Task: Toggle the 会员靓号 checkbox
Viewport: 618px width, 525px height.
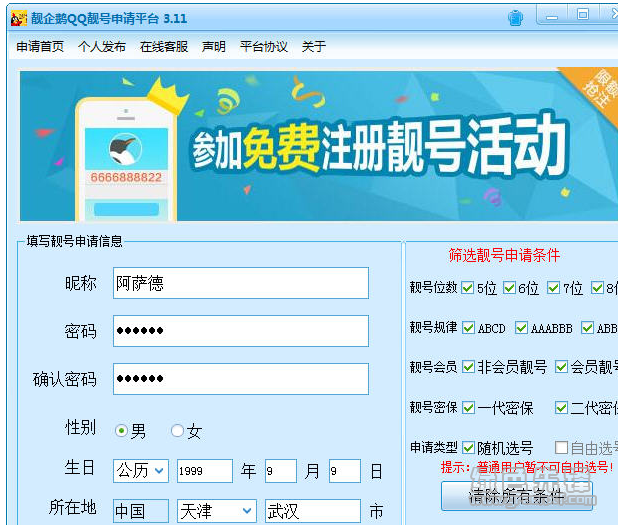Action: point(561,367)
